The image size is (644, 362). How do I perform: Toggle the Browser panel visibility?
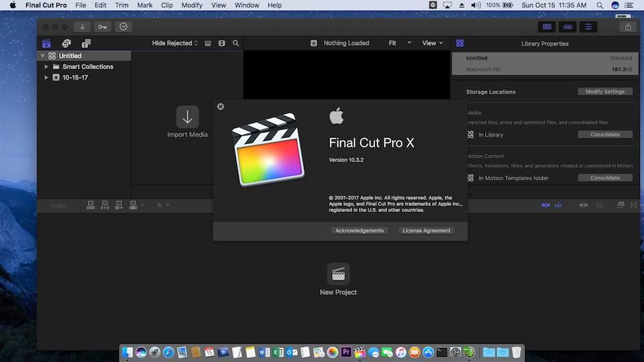tap(547, 27)
